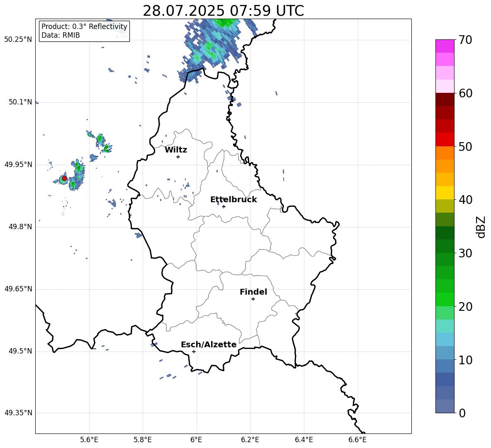The image size is (491, 448).
Task: Click the Wiltz city label
Action: click(x=176, y=150)
